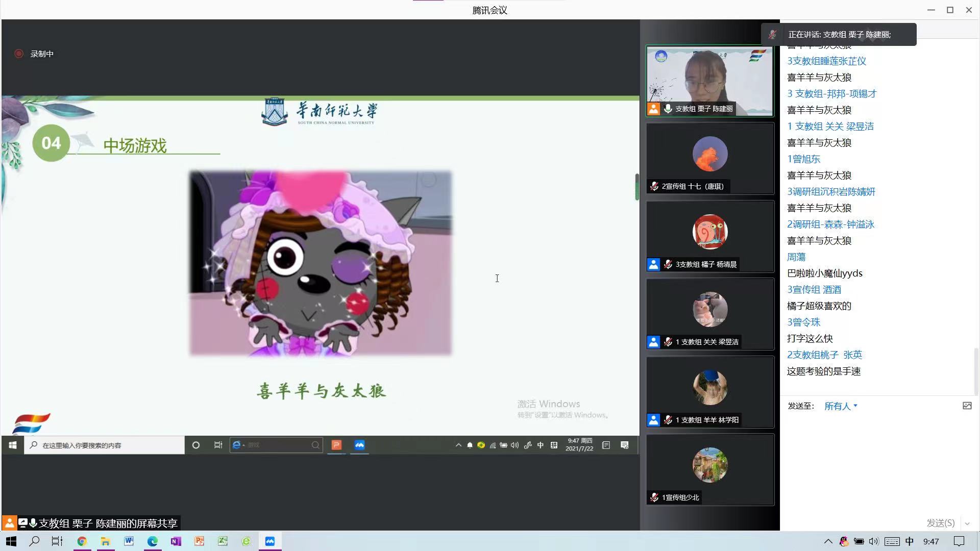Click the 9:47 system clock
Screen dimensions: 980x551
pos(931,541)
